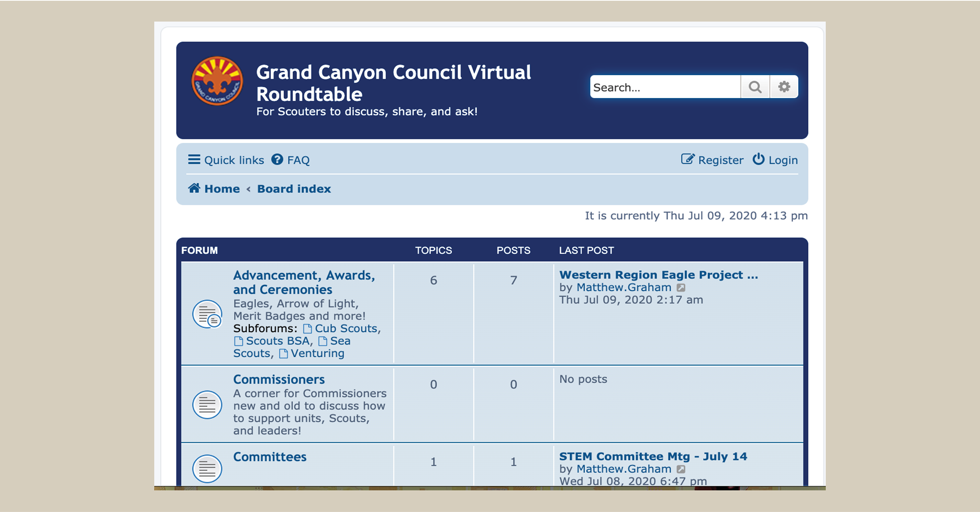Open the Login page
This screenshot has width=980, height=512.
775,160
